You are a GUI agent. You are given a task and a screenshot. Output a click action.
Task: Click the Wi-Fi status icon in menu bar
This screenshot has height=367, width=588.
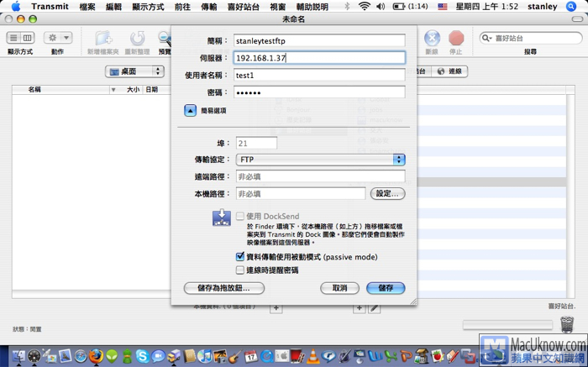[364, 7]
